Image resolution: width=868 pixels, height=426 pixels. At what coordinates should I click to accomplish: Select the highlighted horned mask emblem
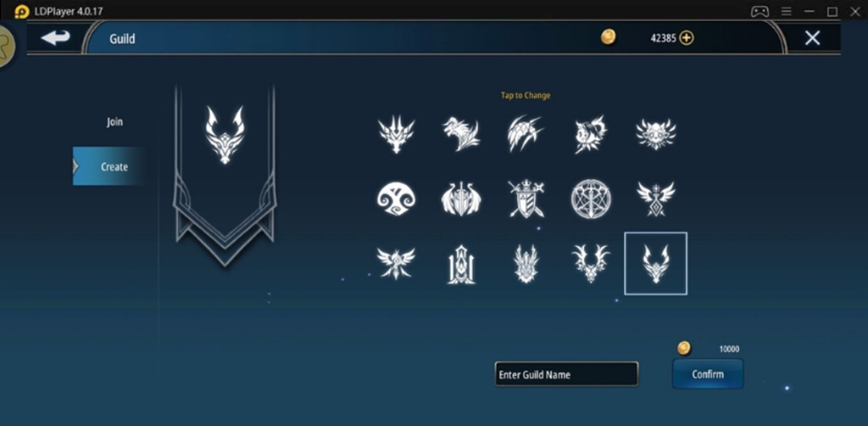point(655,264)
